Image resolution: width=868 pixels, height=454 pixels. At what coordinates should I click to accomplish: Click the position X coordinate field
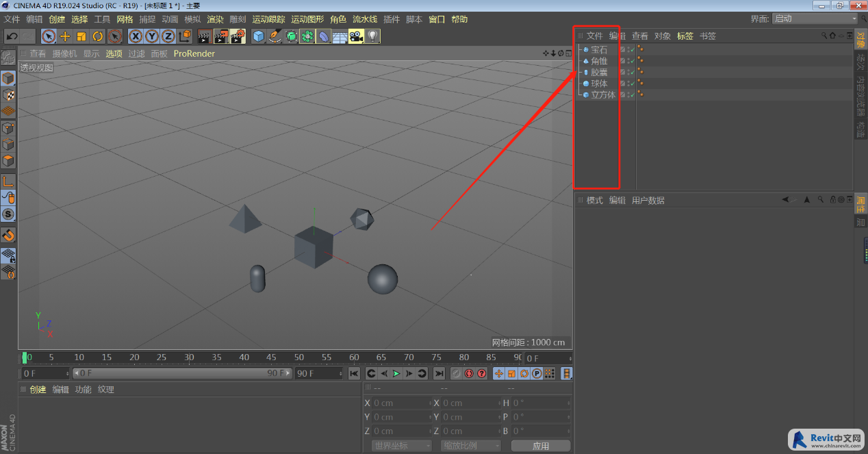tap(401, 403)
